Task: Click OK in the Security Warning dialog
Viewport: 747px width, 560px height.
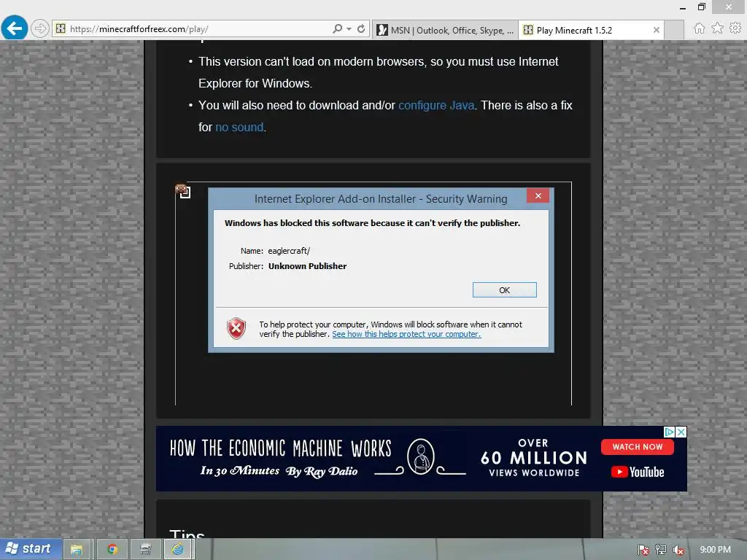Action: (x=505, y=290)
